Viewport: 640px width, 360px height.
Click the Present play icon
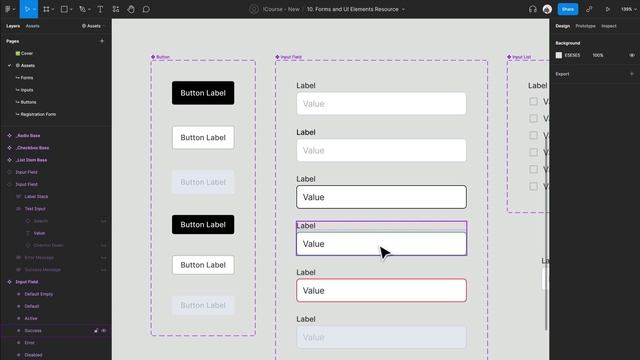point(608,9)
